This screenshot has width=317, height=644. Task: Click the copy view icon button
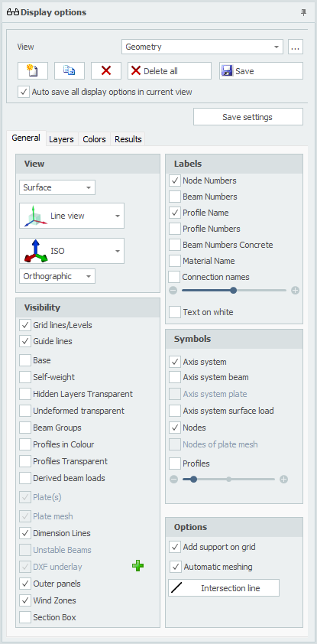coord(70,70)
